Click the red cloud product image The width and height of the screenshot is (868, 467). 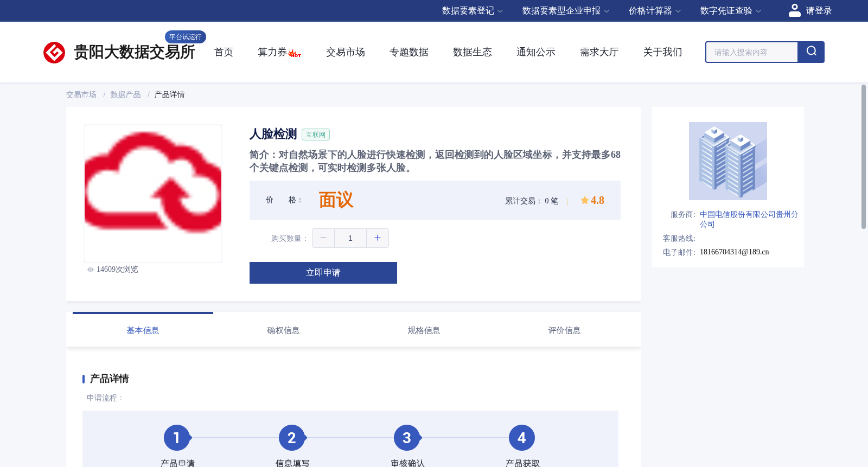click(x=153, y=194)
